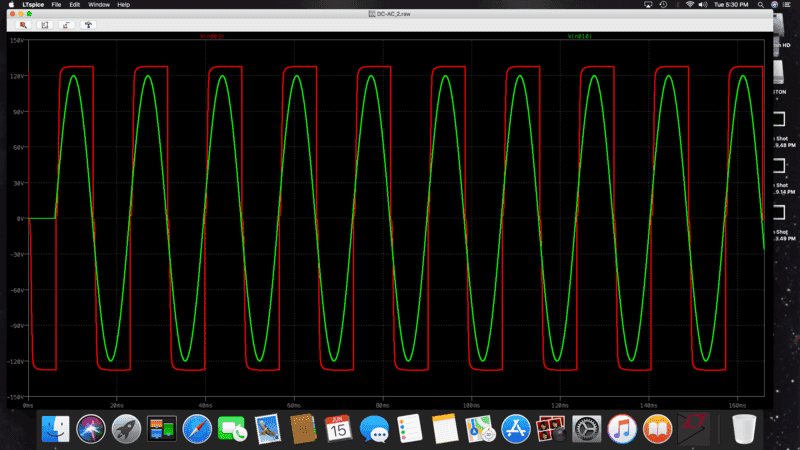
Task: Click the red V(n002) trace label
Action: coord(213,36)
